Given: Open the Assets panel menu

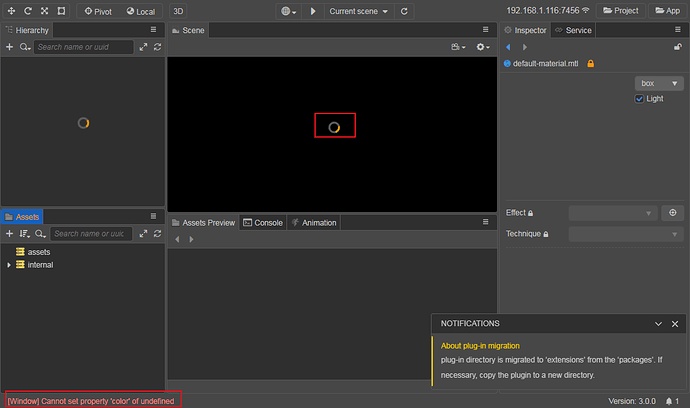Looking at the screenshot, I should click(x=153, y=216).
